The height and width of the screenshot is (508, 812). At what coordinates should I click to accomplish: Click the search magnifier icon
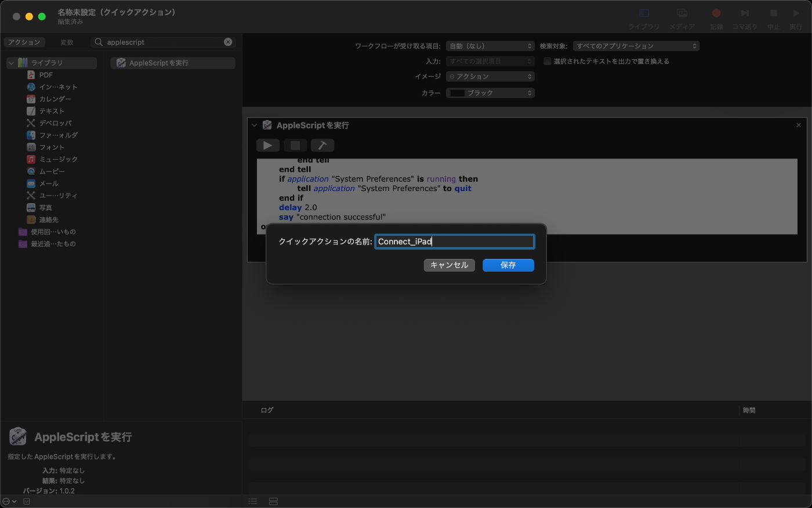click(99, 42)
